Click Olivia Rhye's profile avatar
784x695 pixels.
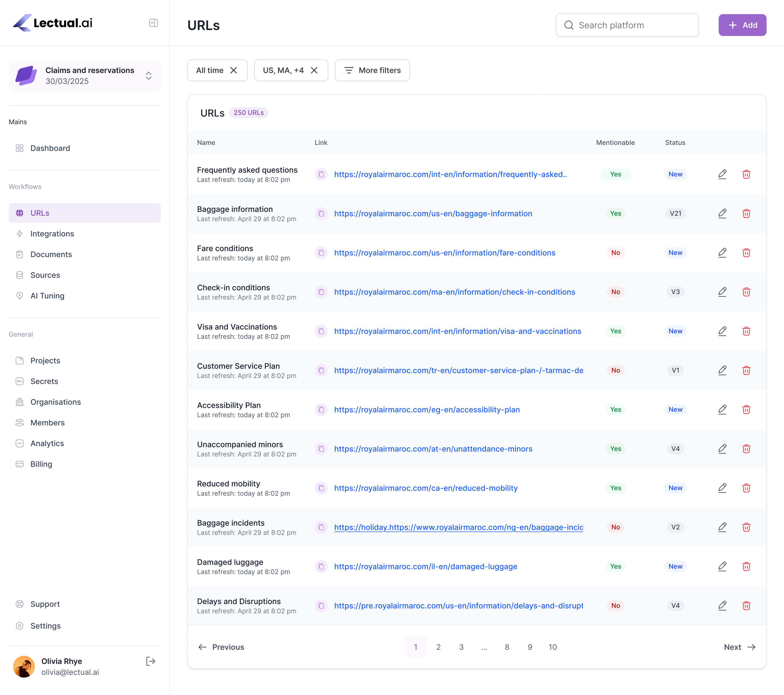pyautogui.click(x=24, y=666)
